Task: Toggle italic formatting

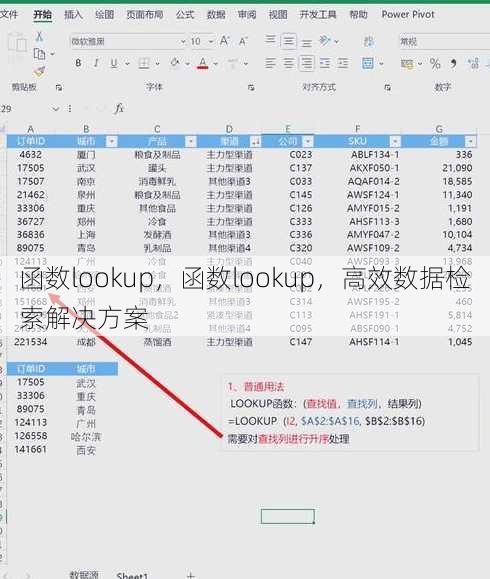Action: 96,63
